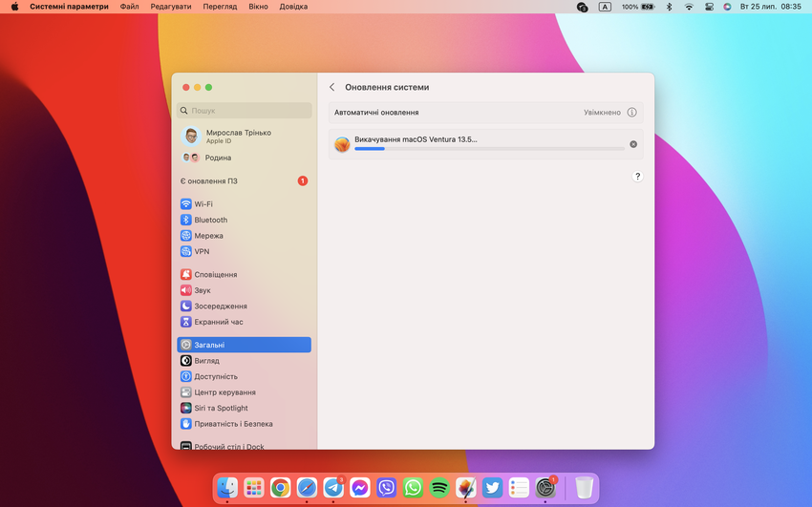812x507 pixels.
Task: Open the Файл menu
Action: pyautogui.click(x=130, y=7)
